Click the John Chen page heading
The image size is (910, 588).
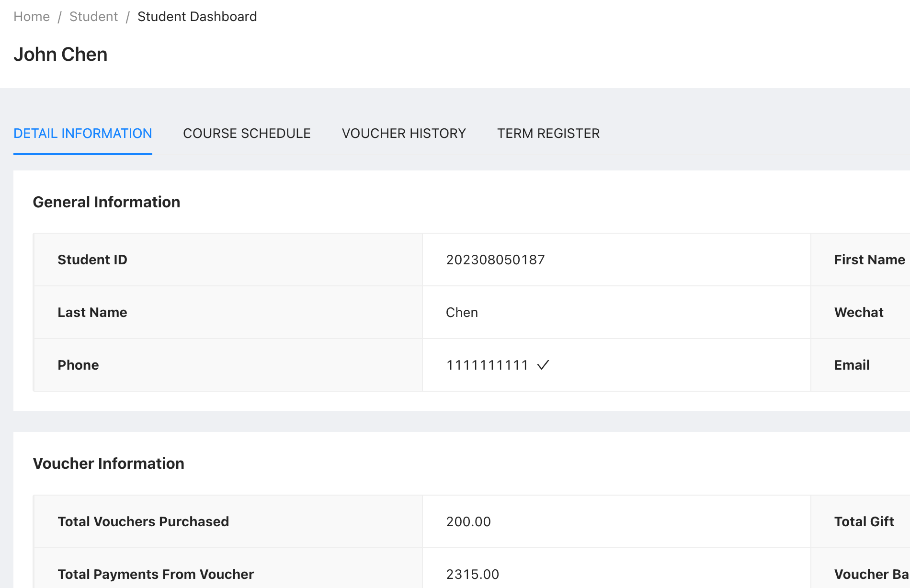click(60, 54)
